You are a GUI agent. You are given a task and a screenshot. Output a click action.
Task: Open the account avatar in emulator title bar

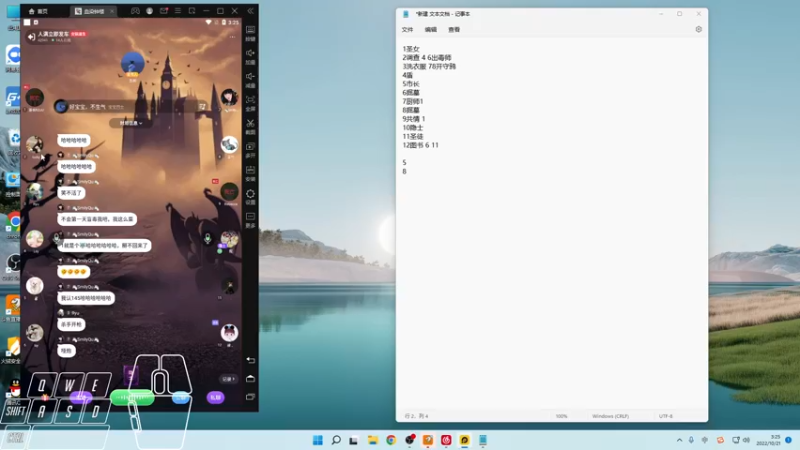click(x=149, y=11)
